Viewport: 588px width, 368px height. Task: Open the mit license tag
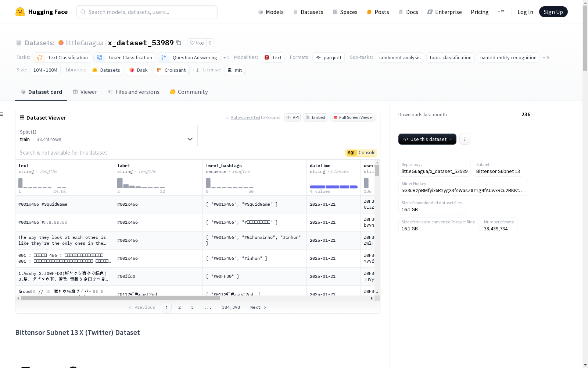tap(235, 70)
